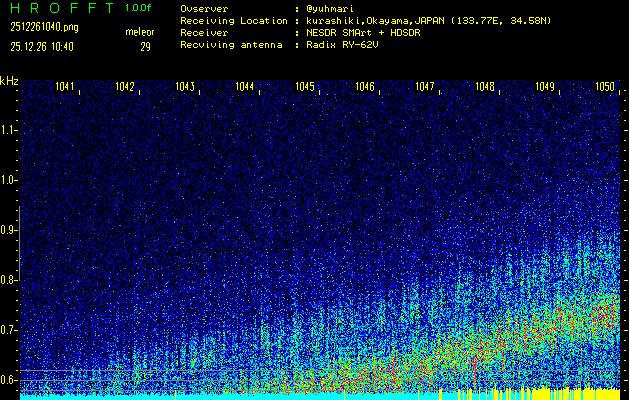Click the 1041 time marker
The width and height of the screenshot is (629, 400).
pyautogui.click(x=65, y=87)
